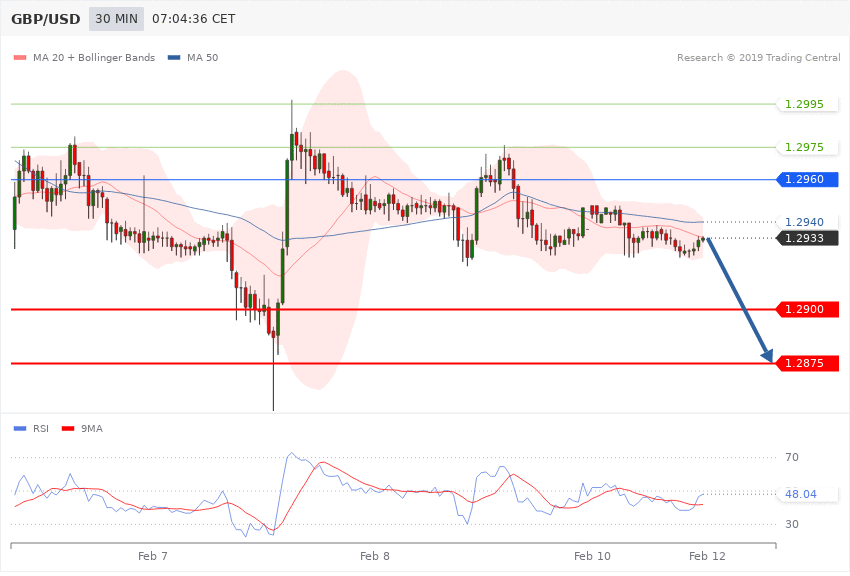This screenshot has width=850, height=576.
Task: Click the RSI 70 level label
Action: pyautogui.click(x=792, y=457)
